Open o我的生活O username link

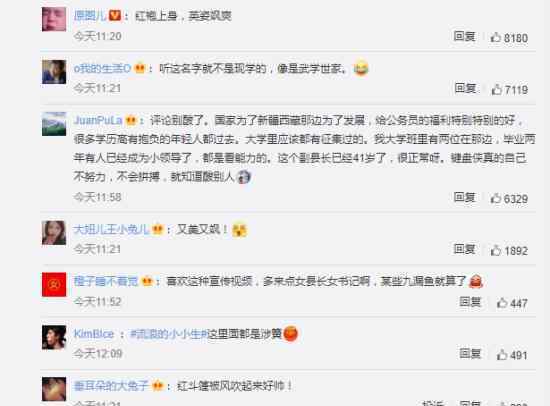[x=102, y=68]
